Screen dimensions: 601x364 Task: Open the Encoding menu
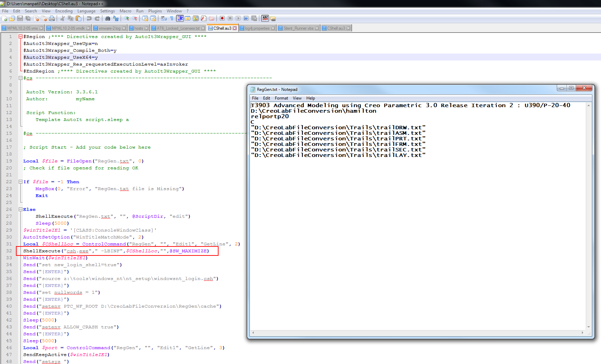(x=64, y=11)
